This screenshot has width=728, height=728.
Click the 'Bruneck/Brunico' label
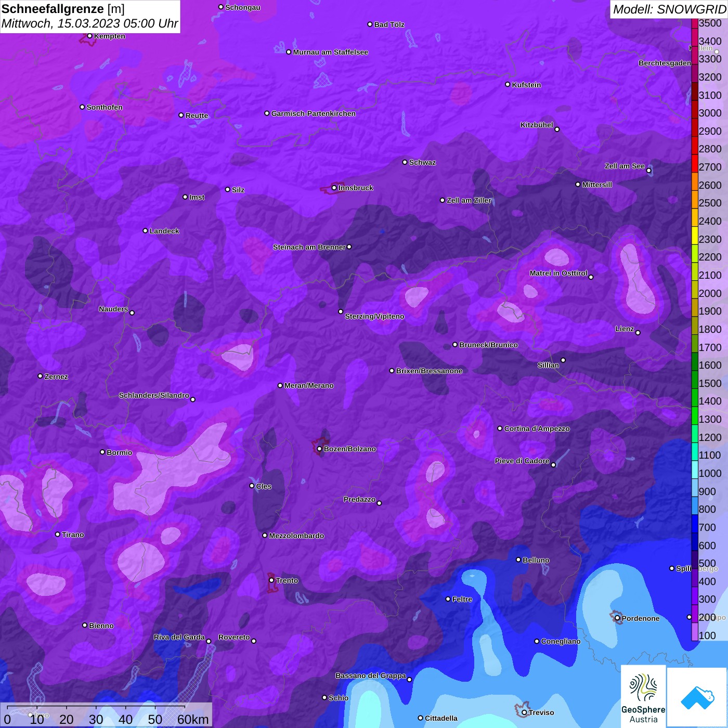point(488,345)
